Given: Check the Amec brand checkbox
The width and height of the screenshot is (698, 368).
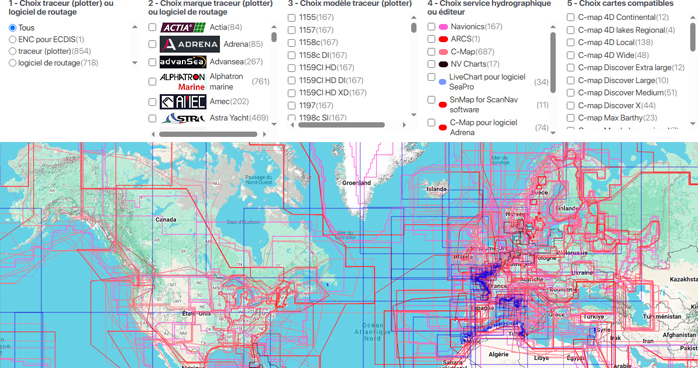Looking at the screenshot, I should (x=152, y=102).
